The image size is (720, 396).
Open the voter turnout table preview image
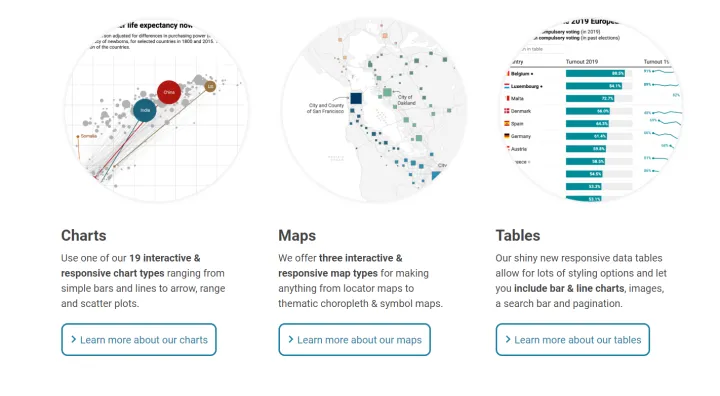[591, 110]
